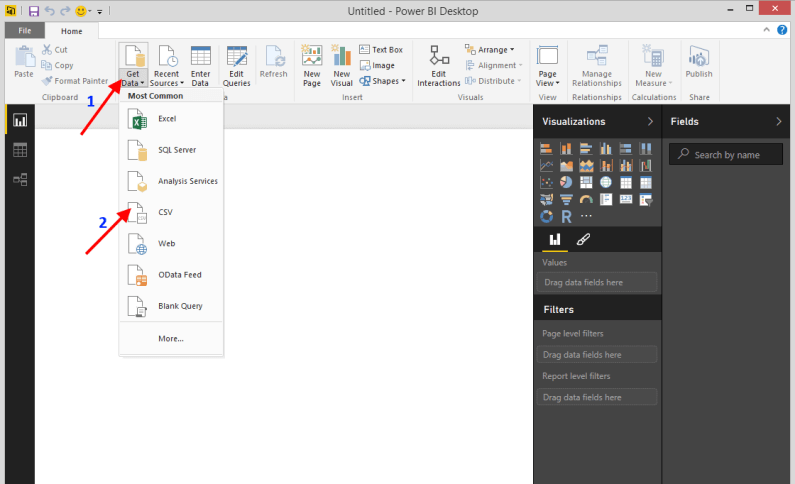Click the Report view icon in left sidebar
The image size is (795, 484).
(19, 120)
